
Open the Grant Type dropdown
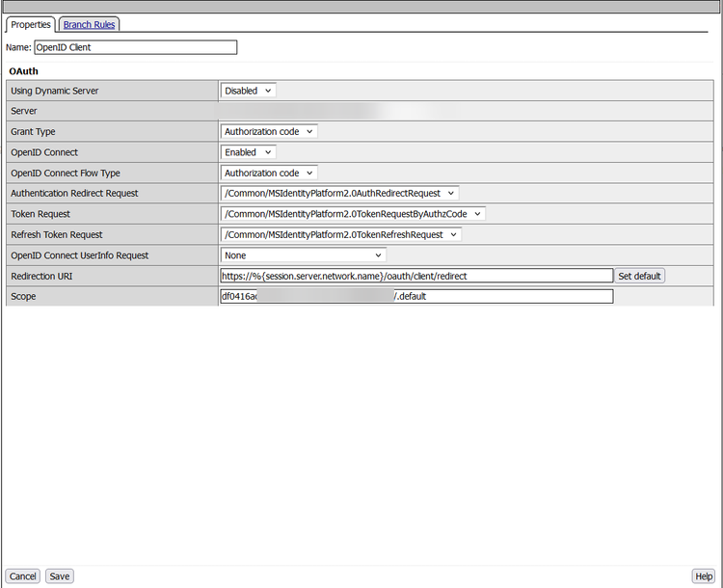tap(269, 131)
